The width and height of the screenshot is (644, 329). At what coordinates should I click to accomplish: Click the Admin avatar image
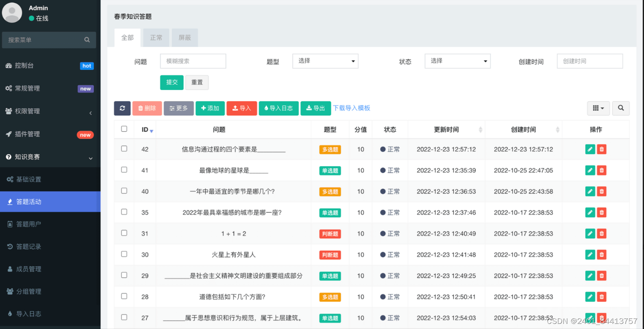(x=12, y=13)
